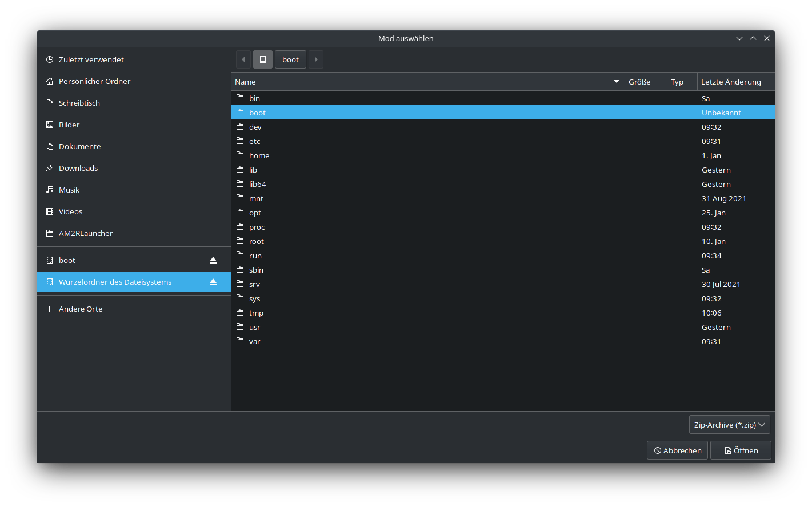This screenshot has width=812, height=507.
Task: Open the Zip-Archive file type dropdown
Action: click(x=729, y=424)
